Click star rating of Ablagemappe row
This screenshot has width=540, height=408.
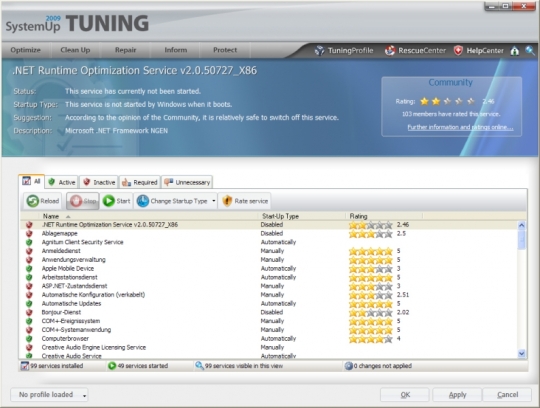[x=371, y=234]
